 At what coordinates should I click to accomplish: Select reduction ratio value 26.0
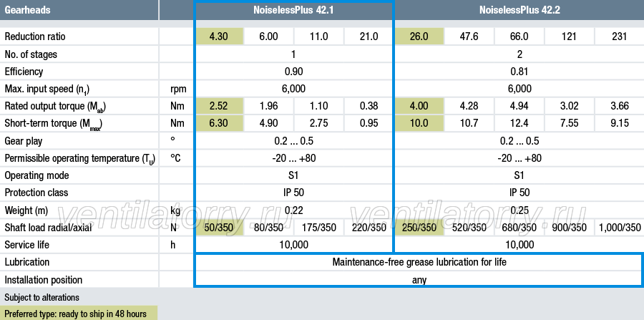[419, 37]
